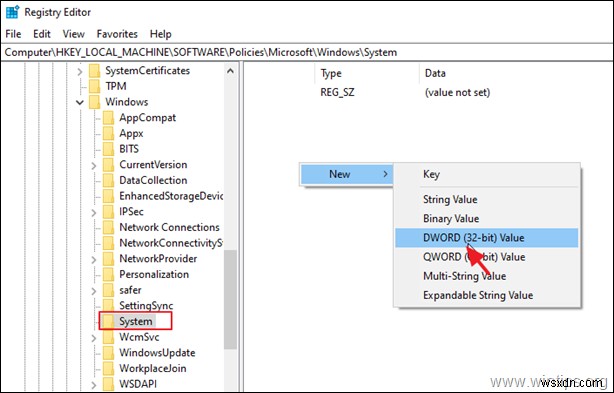Screen dimensions: 614x393
Task: Select the WorkplaceJoin tree key
Action: [x=153, y=368]
